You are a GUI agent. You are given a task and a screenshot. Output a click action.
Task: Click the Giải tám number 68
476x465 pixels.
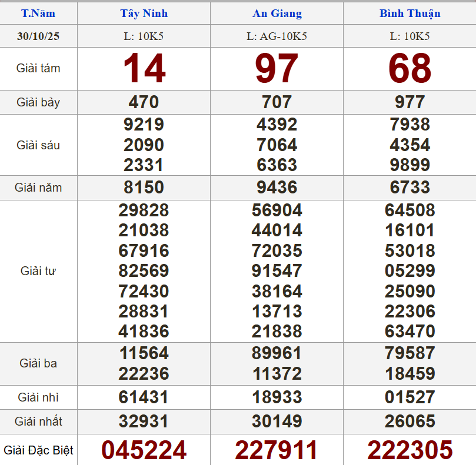(410, 68)
